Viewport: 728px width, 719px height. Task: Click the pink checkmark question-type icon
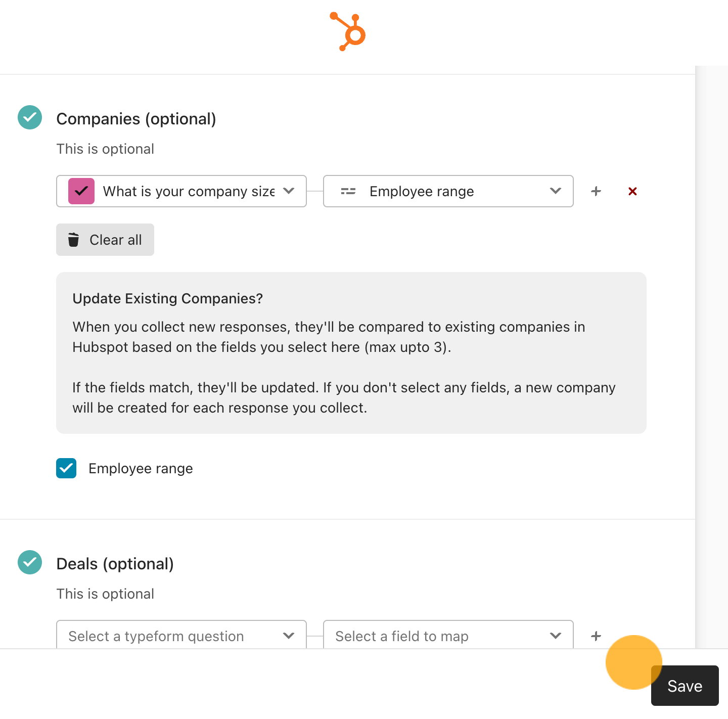click(81, 191)
